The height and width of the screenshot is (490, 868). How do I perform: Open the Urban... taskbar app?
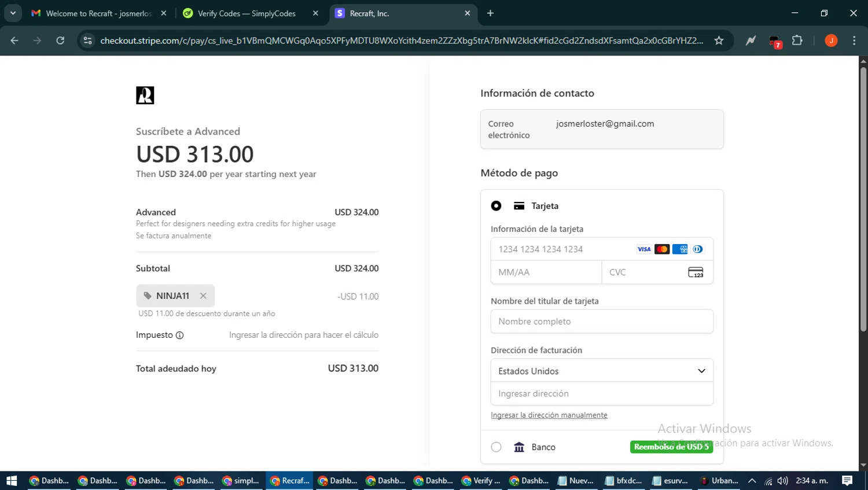pos(719,481)
